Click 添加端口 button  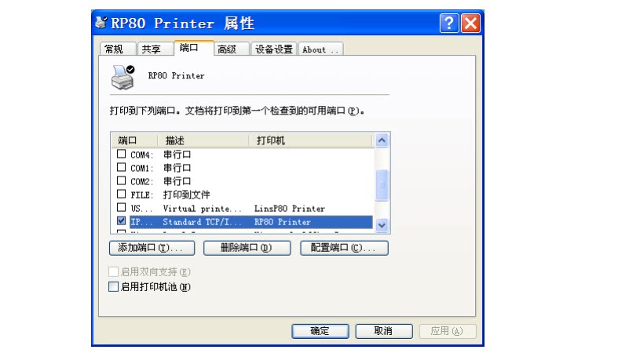152,248
